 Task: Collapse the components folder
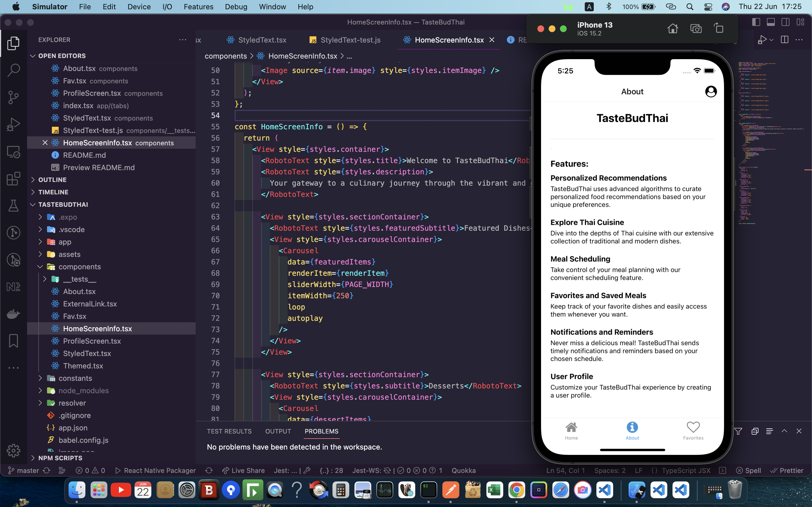tap(79, 266)
